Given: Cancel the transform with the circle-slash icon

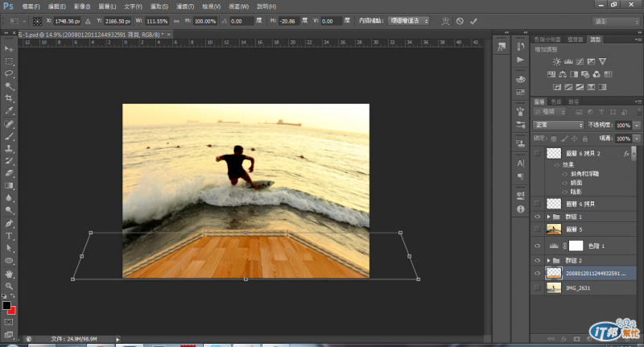Looking at the screenshot, I should click(x=459, y=21).
